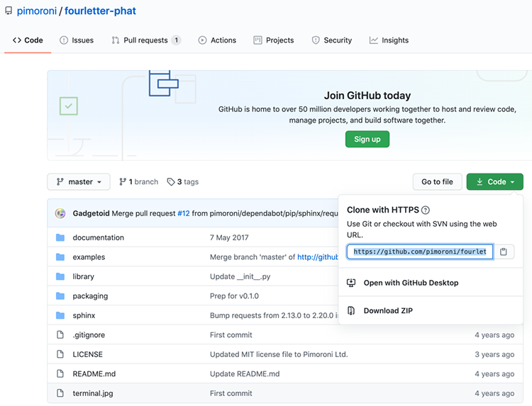Click the Gadgetoid avatar image
This screenshot has width=532, height=406.
pos(60,213)
